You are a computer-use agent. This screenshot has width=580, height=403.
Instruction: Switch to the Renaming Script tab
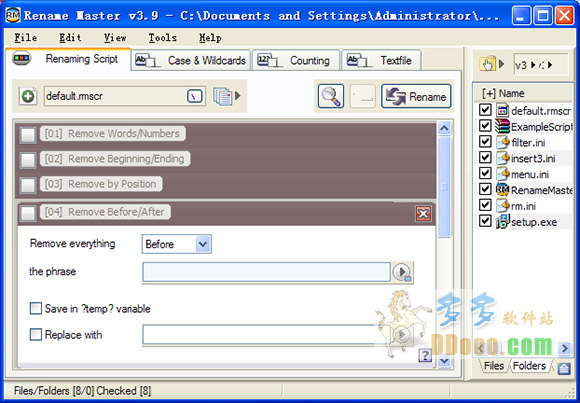(68, 59)
